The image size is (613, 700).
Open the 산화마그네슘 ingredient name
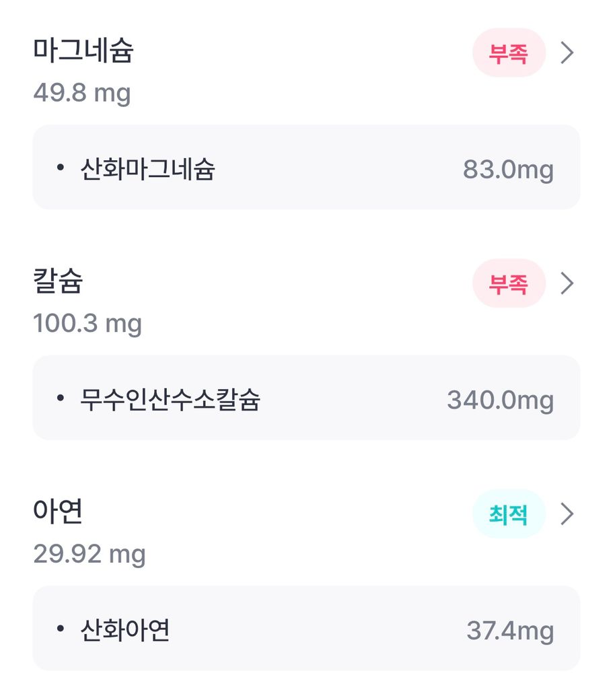[147, 169]
